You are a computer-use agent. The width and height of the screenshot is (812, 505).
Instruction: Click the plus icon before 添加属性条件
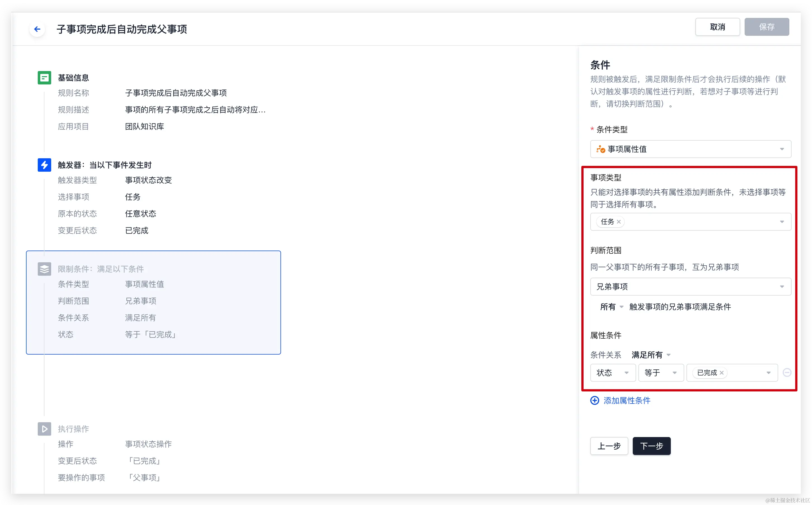point(595,400)
